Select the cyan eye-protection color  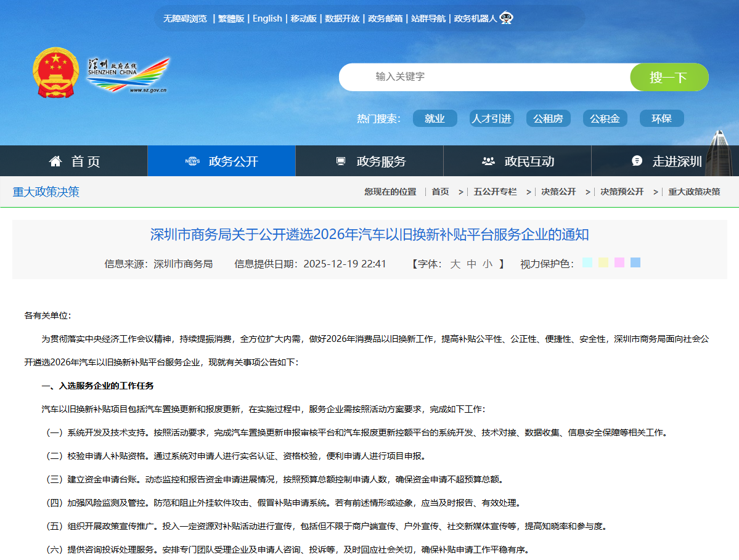[587, 262]
